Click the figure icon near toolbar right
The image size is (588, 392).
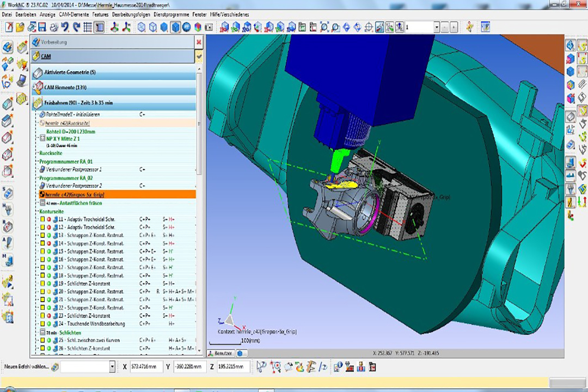[x=469, y=27]
